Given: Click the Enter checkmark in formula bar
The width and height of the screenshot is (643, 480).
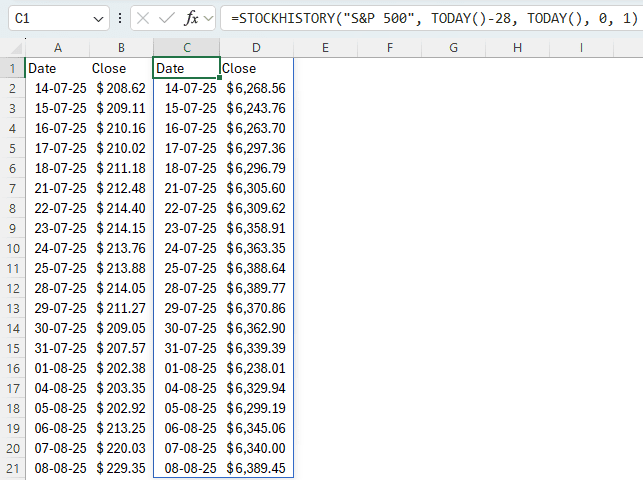Looking at the screenshot, I should pyautogui.click(x=167, y=18).
